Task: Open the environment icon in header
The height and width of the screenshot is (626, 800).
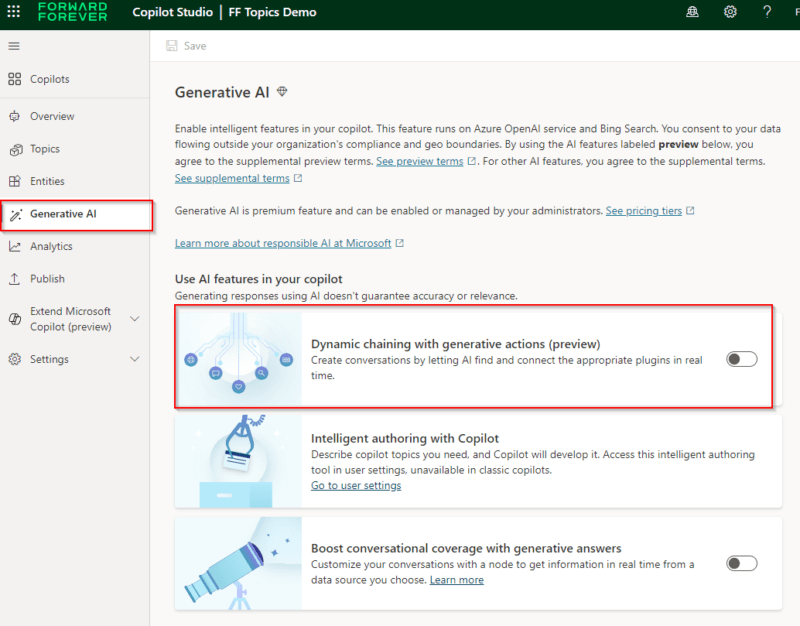Action: (x=692, y=11)
